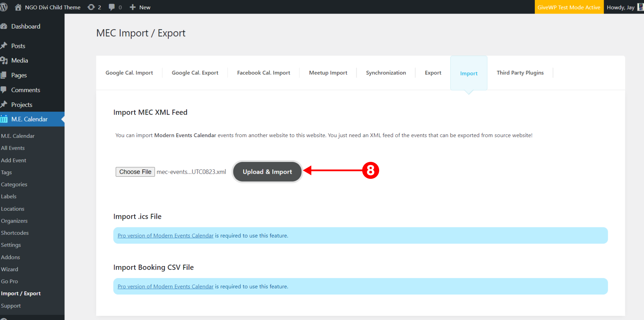This screenshot has width=644, height=320.
Task: Open Pro version link under Import .ics File
Action: tap(165, 236)
